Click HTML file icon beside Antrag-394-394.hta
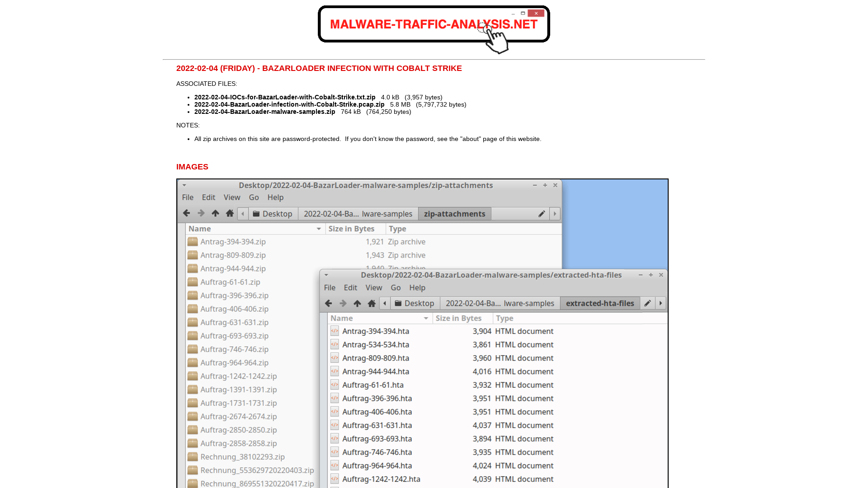Screen dimensions: 868x488 [x=335, y=331]
